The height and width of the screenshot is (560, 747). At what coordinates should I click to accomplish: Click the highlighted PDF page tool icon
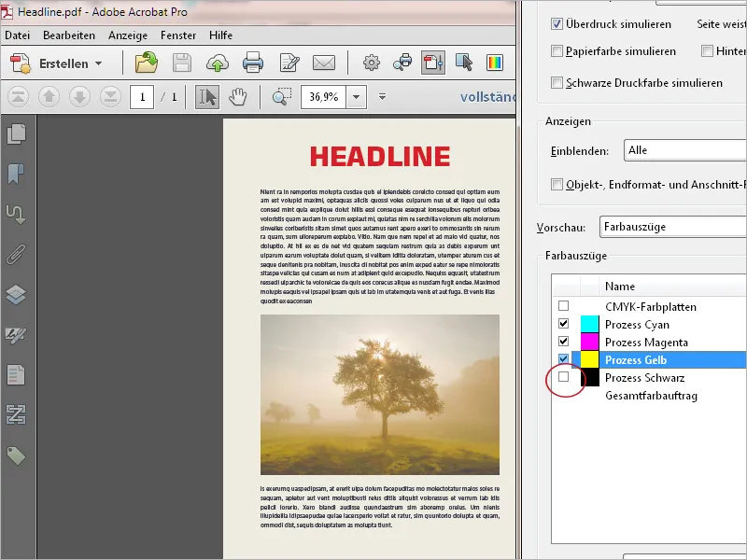coord(433,63)
